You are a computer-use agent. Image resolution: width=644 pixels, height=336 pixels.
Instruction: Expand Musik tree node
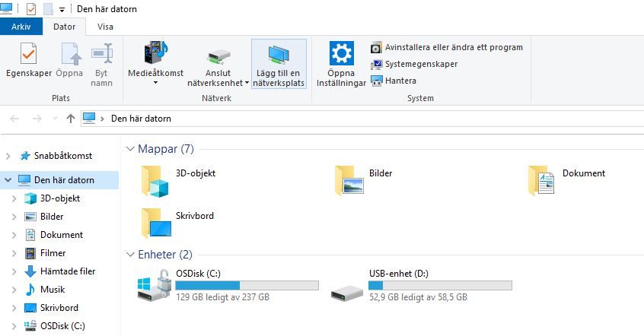[x=14, y=290]
